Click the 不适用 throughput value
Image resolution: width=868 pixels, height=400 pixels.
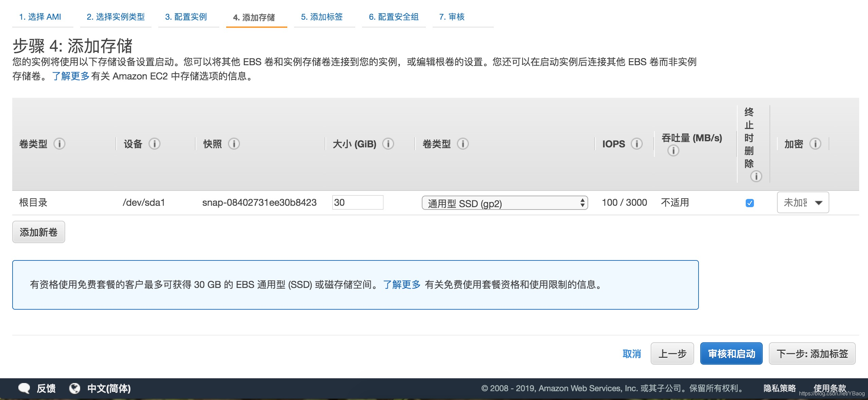pyautogui.click(x=675, y=202)
